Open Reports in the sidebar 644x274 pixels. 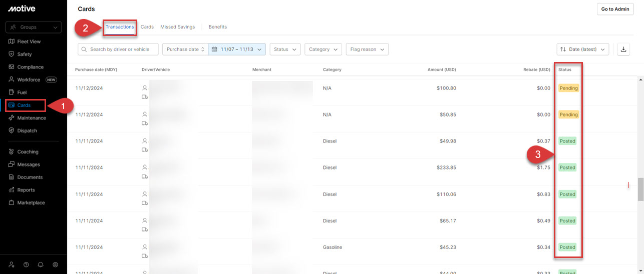click(x=26, y=190)
